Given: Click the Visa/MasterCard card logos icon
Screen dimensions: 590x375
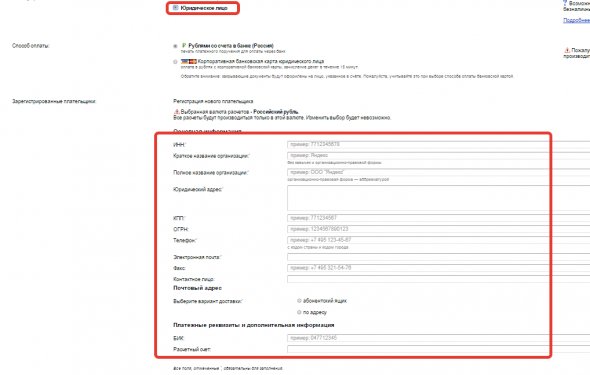Looking at the screenshot, I should point(189,61).
